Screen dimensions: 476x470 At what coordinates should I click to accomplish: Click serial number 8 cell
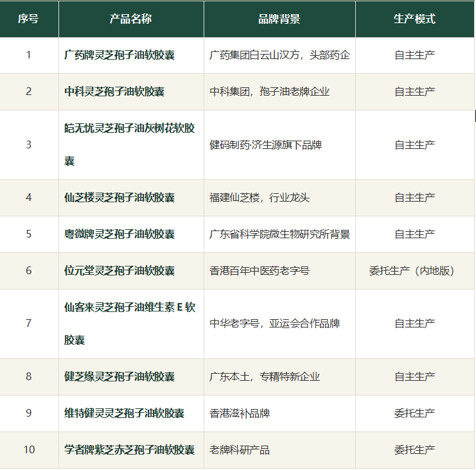click(28, 377)
